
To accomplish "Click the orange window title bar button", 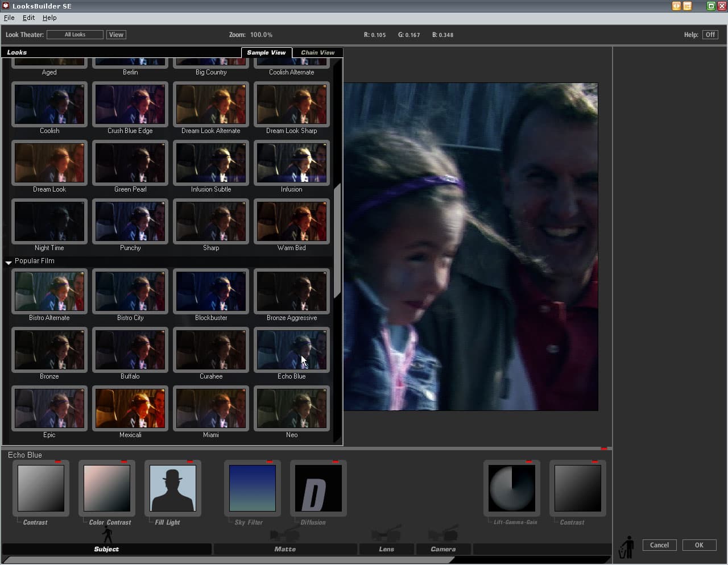I will point(688,6).
